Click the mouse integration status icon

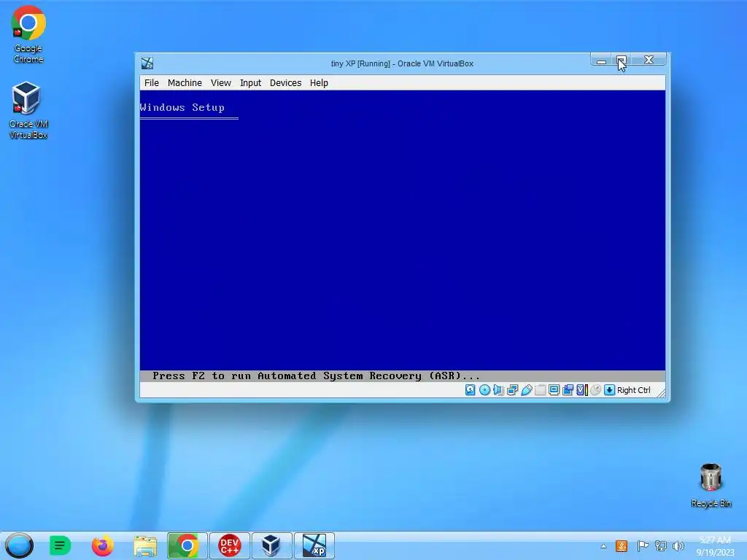pyautogui.click(x=595, y=390)
